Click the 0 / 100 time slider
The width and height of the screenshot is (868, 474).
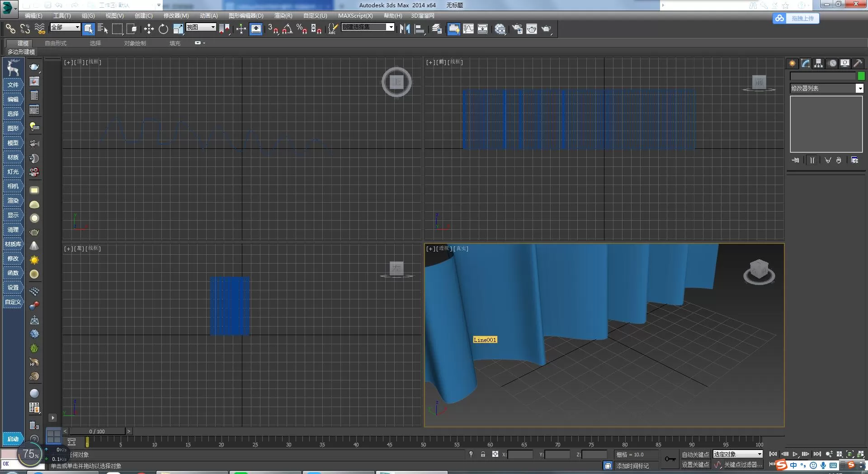(97, 431)
